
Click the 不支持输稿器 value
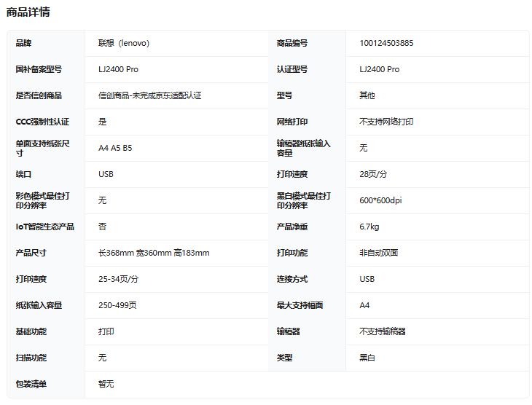pyautogui.click(x=383, y=331)
